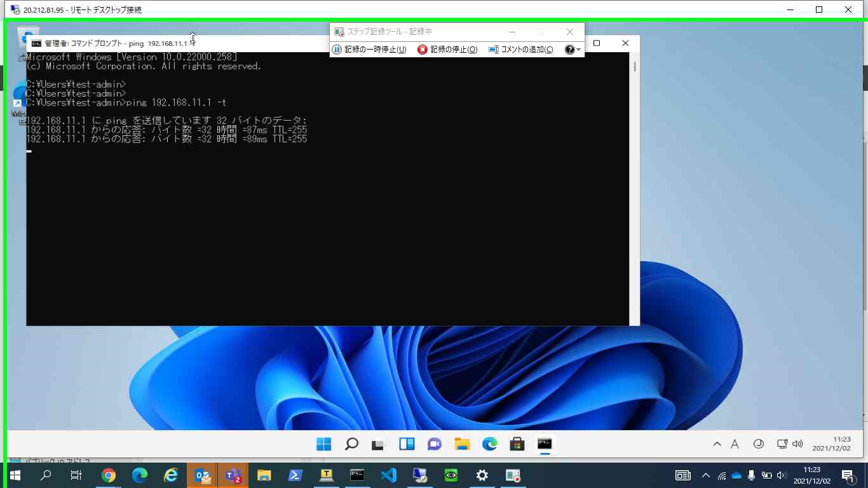
Task: Open the local Windows 10 Start button
Action: pyautogui.click(x=15, y=475)
